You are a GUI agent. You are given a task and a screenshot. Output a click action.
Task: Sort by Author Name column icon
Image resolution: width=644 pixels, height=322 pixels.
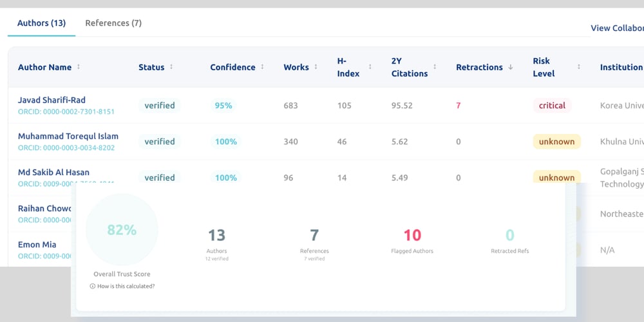pyautogui.click(x=79, y=67)
